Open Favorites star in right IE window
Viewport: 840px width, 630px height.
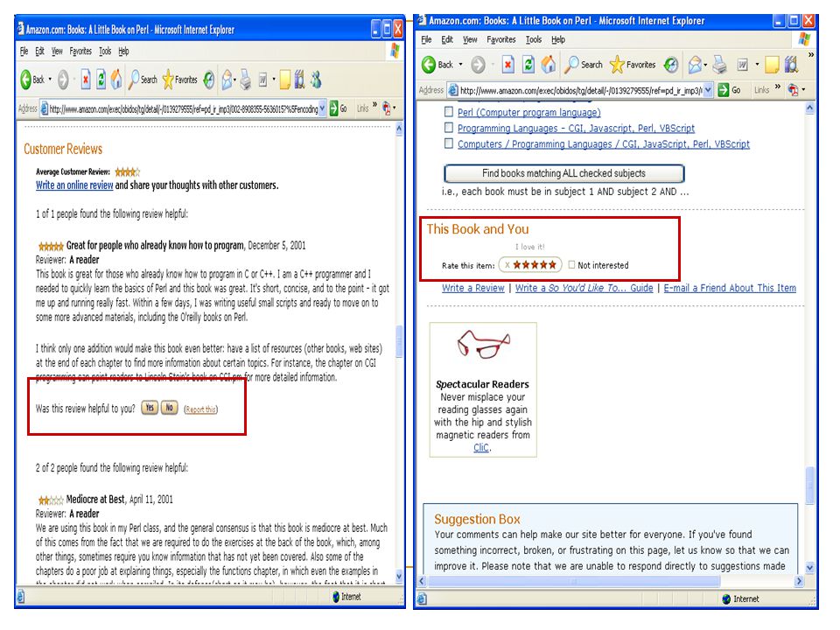tap(617, 64)
